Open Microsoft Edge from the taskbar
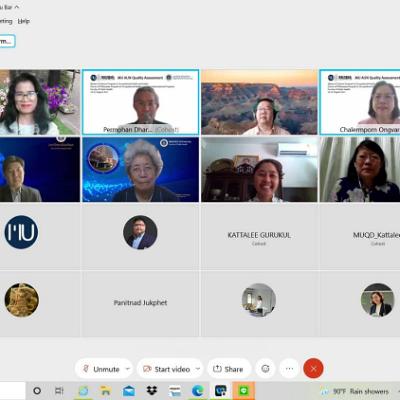The width and height of the screenshot is (400, 400). pos(198,391)
